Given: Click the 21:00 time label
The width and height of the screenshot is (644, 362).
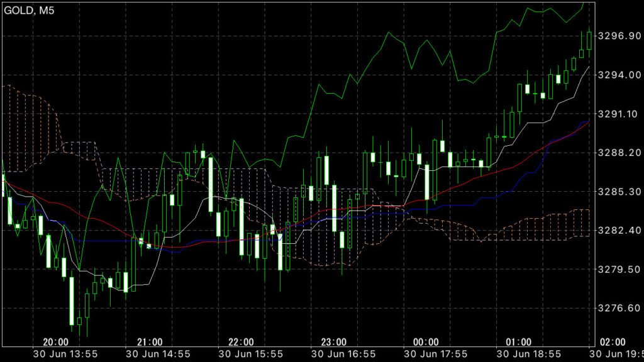Looking at the screenshot, I should (150, 342).
